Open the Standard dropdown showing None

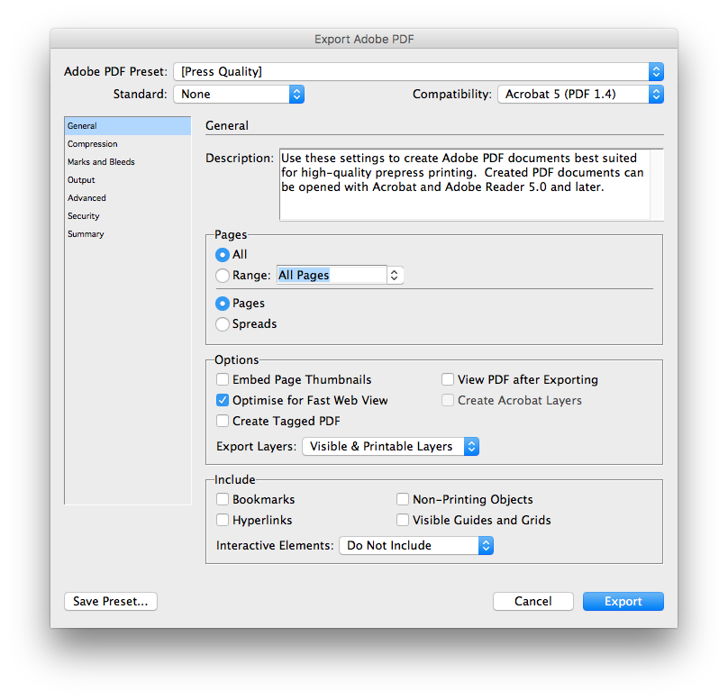[239, 95]
